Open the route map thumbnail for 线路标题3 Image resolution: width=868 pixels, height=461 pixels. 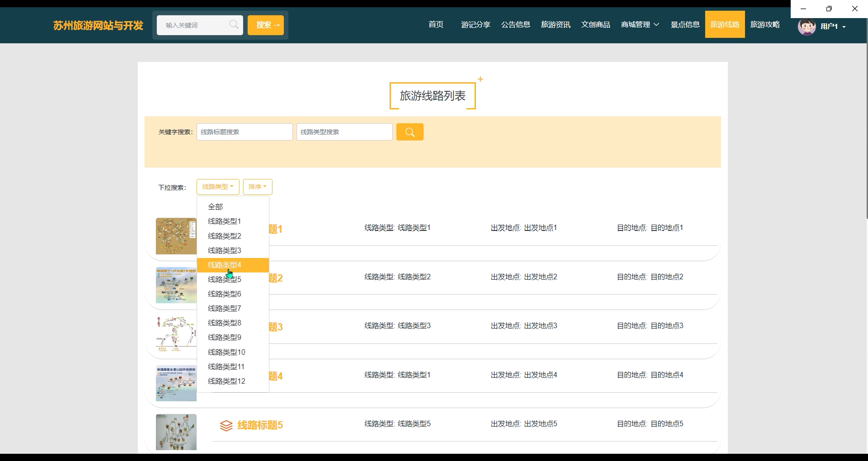click(x=176, y=334)
